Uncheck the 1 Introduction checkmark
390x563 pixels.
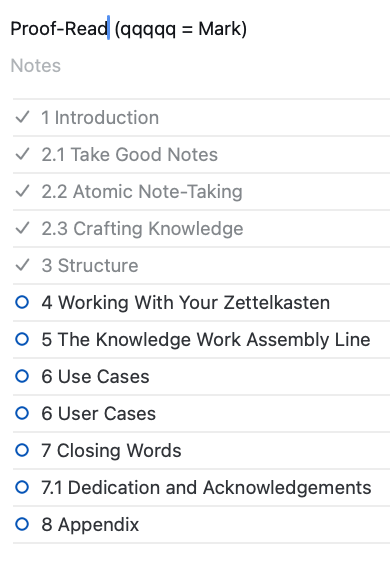(22, 117)
